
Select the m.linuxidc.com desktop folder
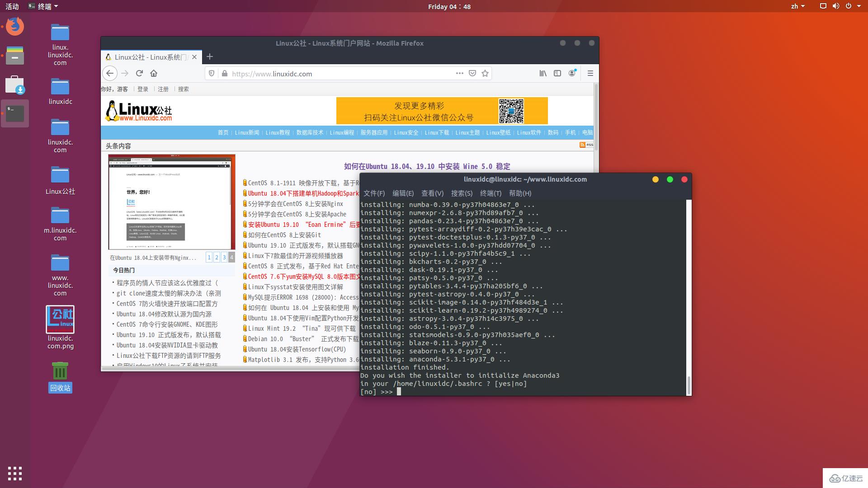pyautogui.click(x=60, y=224)
